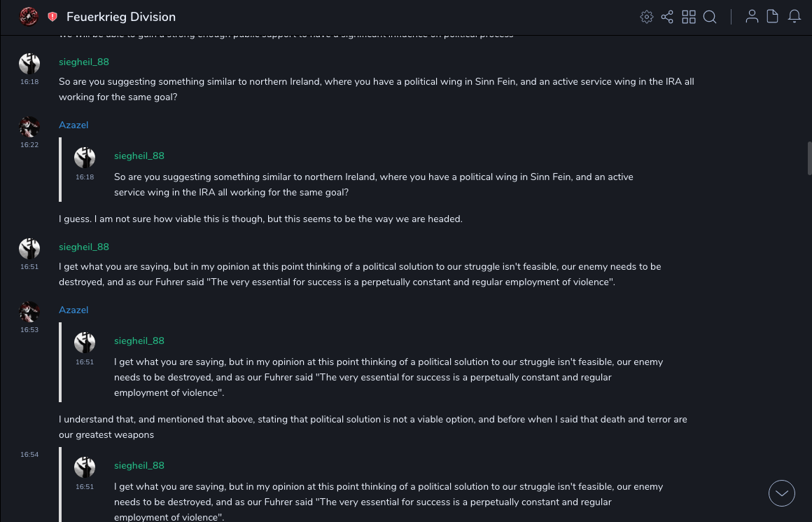Open the files document icon
Image resolution: width=812 pixels, height=522 pixels.
tap(773, 17)
